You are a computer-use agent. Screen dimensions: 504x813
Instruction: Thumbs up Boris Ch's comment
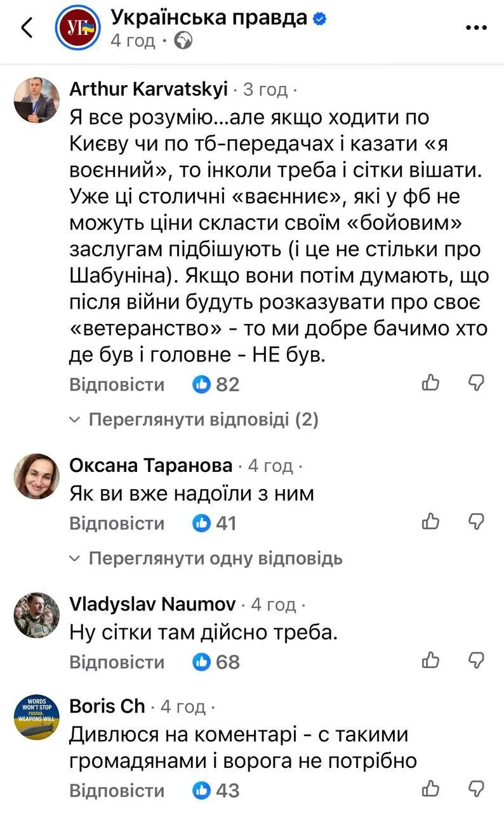[431, 789]
